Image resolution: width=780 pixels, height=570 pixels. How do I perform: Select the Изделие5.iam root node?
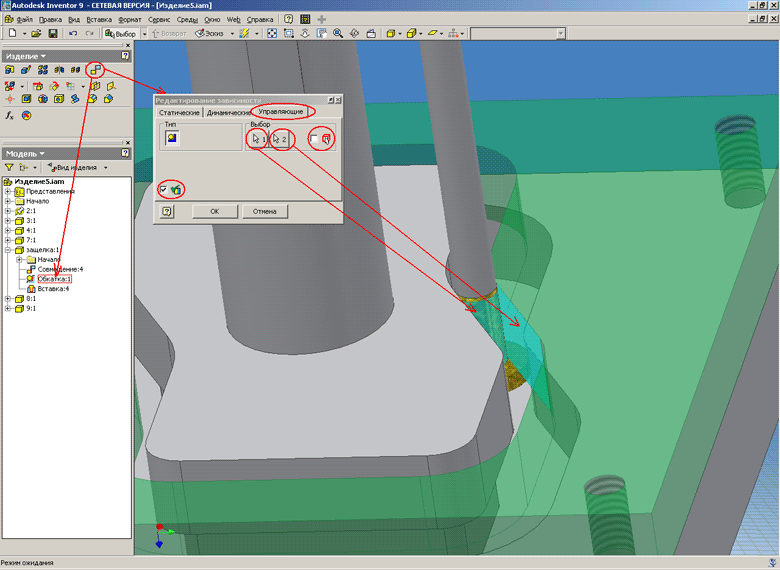pos(39,182)
